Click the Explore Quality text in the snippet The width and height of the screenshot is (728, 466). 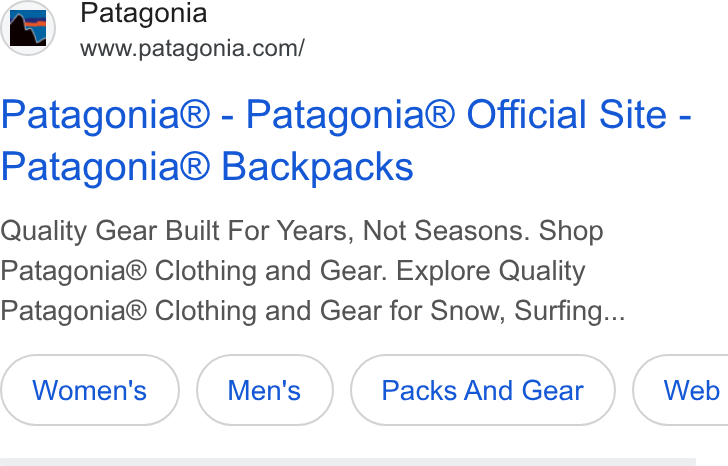(x=490, y=271)
